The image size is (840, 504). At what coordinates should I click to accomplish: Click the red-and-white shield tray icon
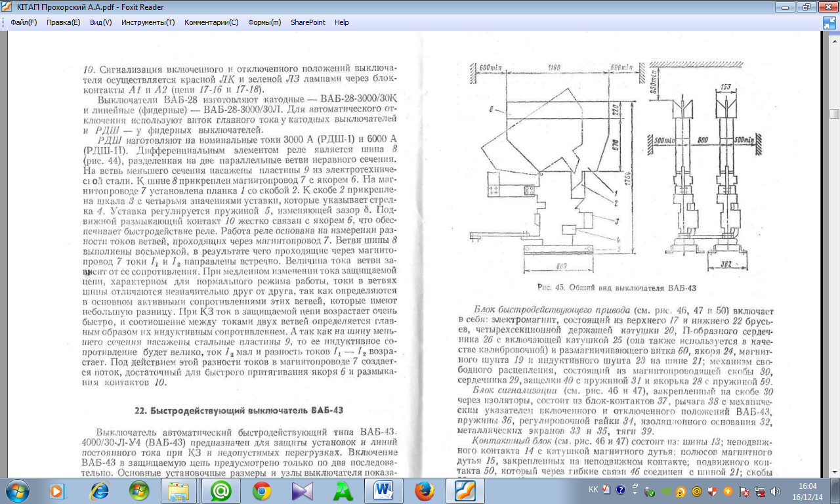click(713, 491)
